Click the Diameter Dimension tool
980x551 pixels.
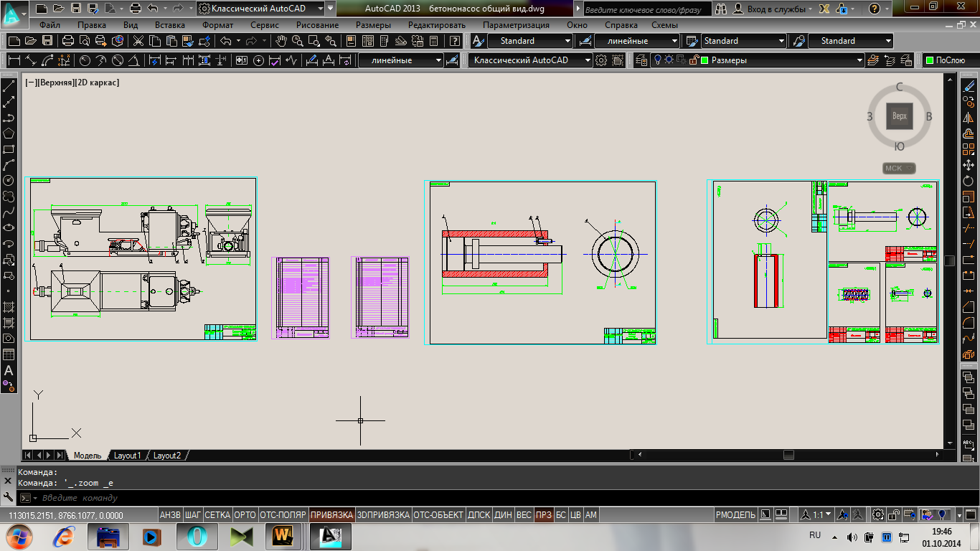coord(118,60)
